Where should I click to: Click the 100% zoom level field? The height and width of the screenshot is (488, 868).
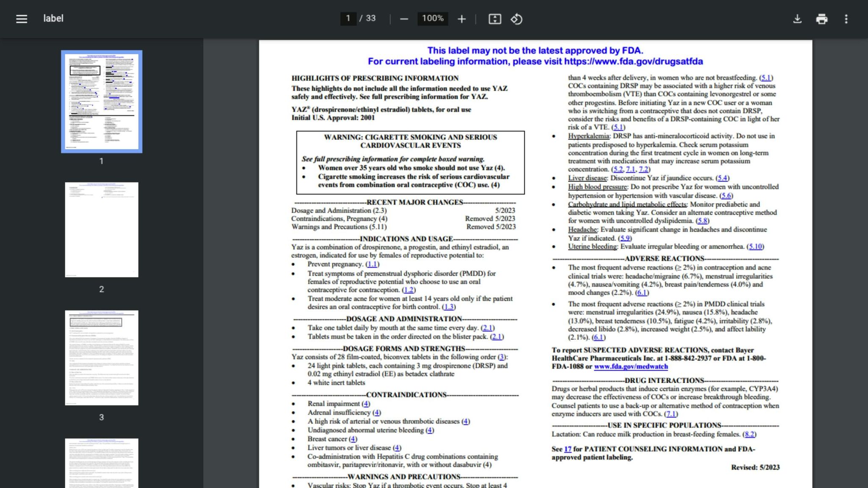[x=432, y=18]
